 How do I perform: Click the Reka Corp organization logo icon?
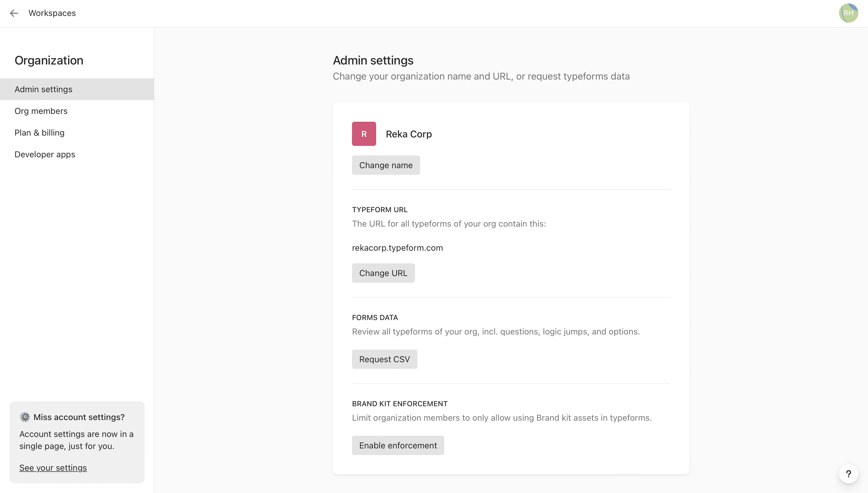coord(364,133)
